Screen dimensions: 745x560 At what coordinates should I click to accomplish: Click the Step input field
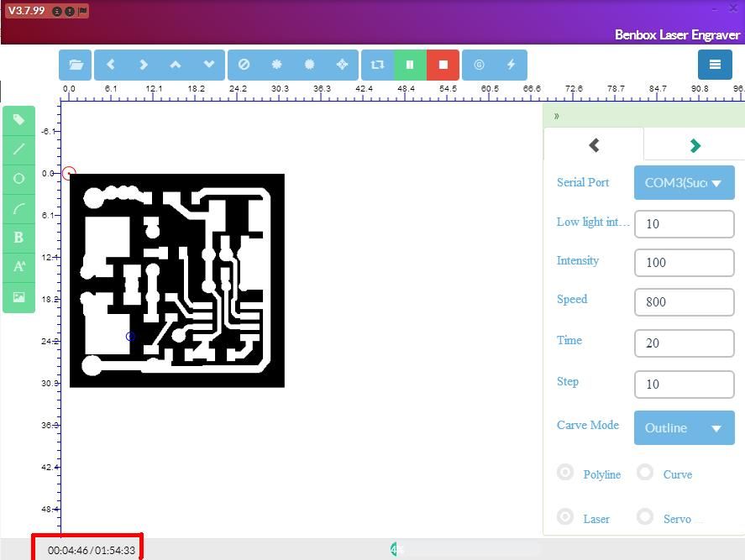coord(685,385)
